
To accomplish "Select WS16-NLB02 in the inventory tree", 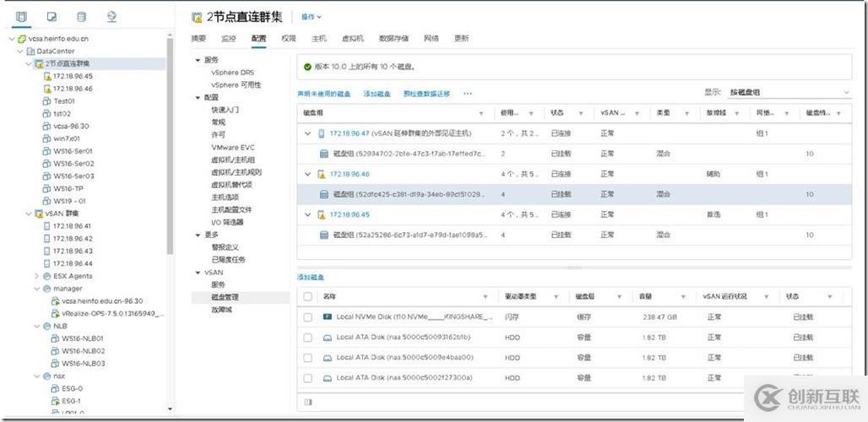I will (x=83, y=351).
